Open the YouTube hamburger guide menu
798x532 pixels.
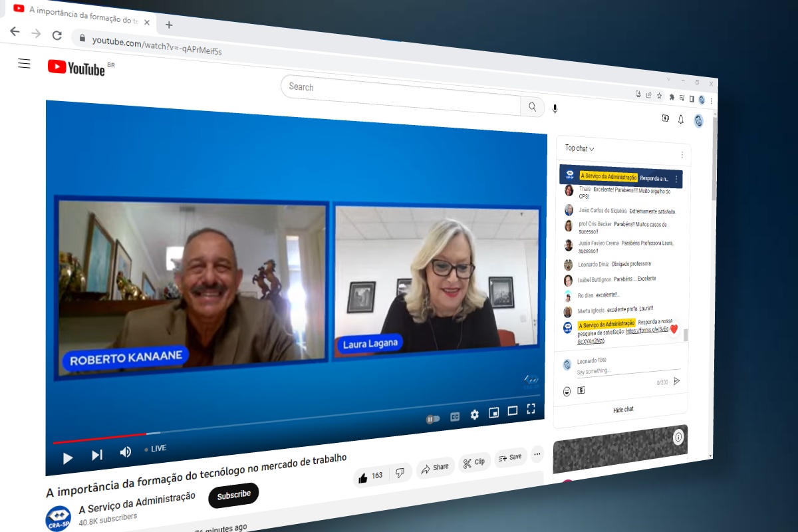tap(24, 64)
